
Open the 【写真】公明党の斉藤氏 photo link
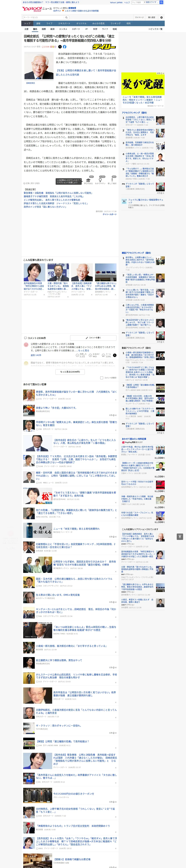tap(86, 72)
